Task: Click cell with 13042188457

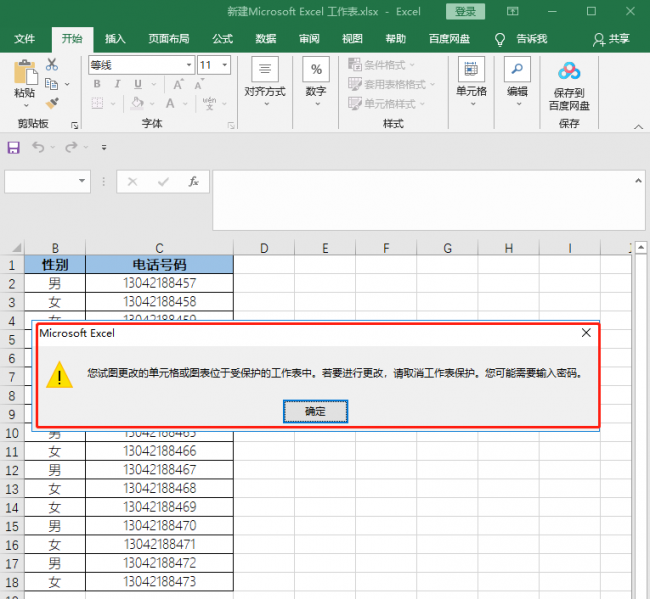Action: pyautogui.click(x=159, y=283)
